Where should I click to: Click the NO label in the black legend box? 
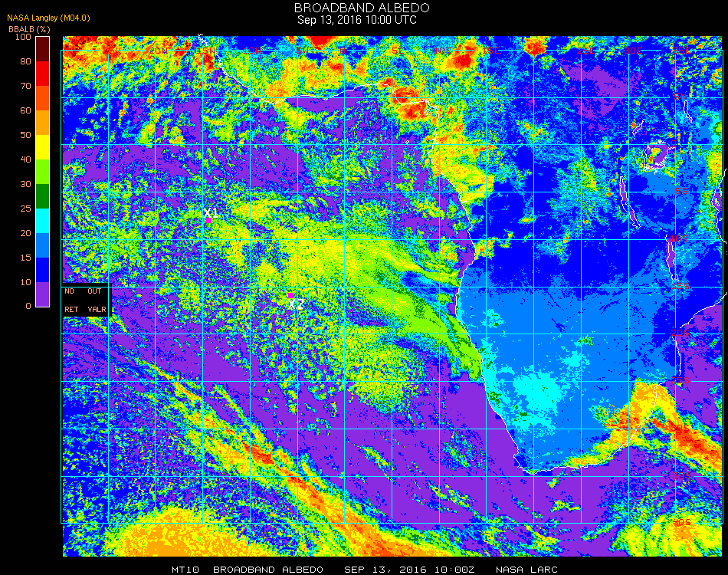click(x=69, y=291)
